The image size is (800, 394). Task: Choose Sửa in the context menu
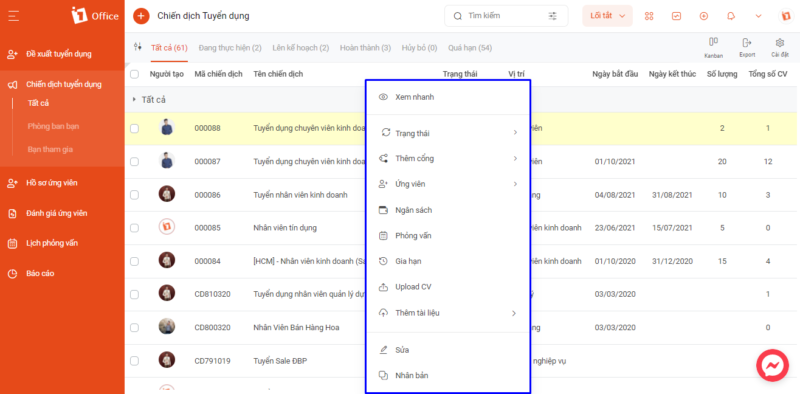448,350
